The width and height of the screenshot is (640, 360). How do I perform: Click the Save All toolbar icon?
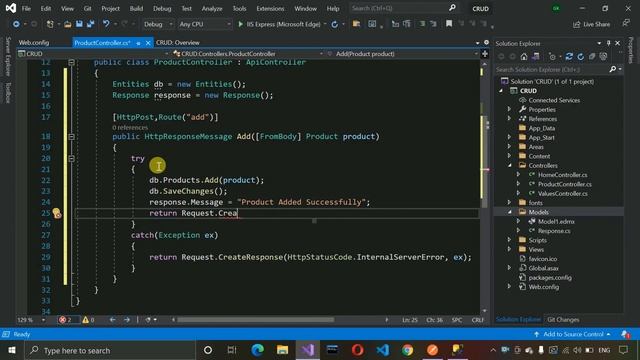(90, 24)
